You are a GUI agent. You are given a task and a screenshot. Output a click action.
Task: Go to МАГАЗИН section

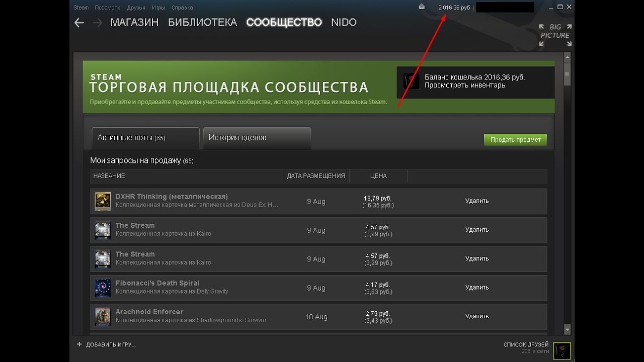134,23
